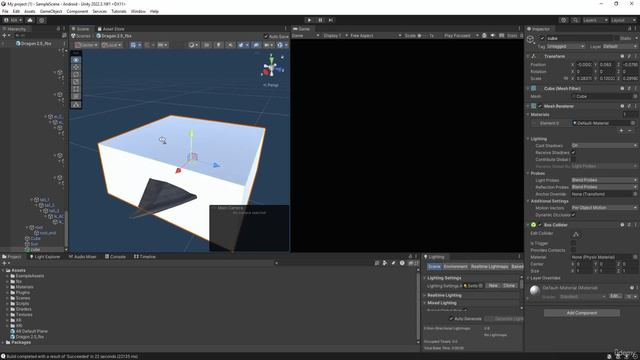Select the View (hand) tool in Scene
The image size is (640, 360).
pos(76,60)
